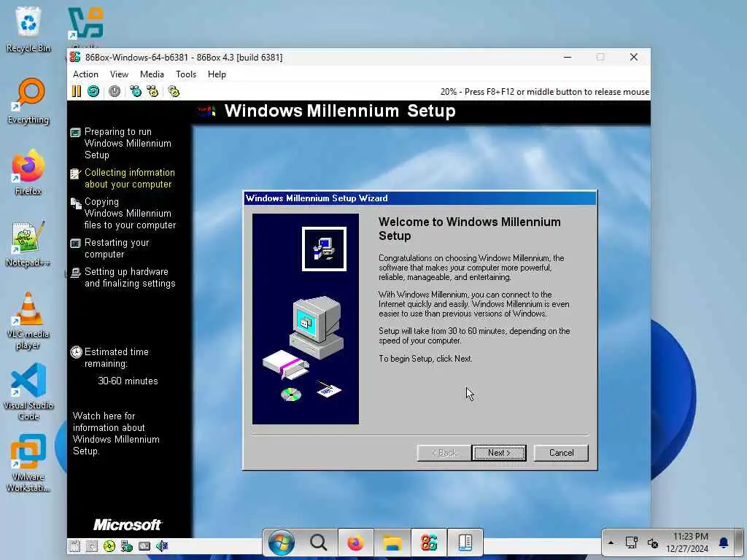Click the gray ACPI Shutdown power icon
Viewport: 747px width, 560px height.
pos(115,91)
